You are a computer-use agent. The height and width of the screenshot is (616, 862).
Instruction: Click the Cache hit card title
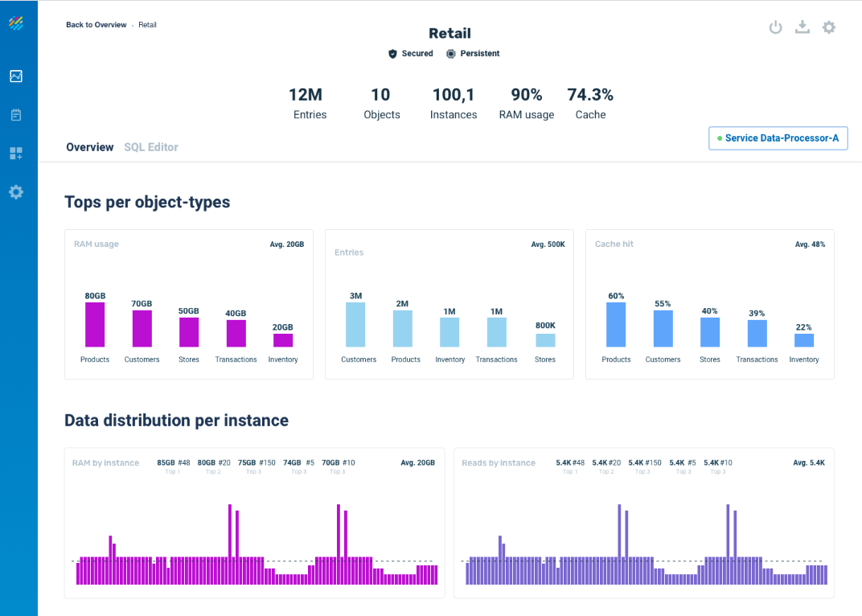[x=614, y=244]
